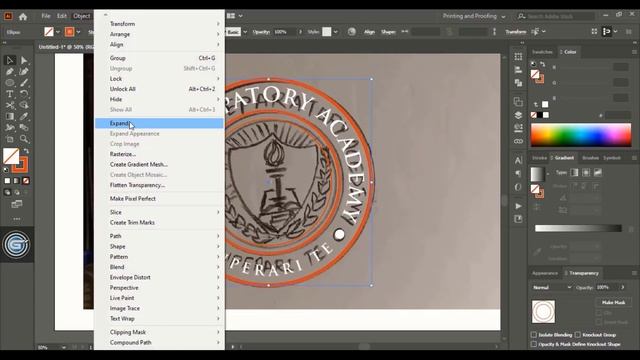
Task: Select the Pen tool
Action: click(10, 72)
